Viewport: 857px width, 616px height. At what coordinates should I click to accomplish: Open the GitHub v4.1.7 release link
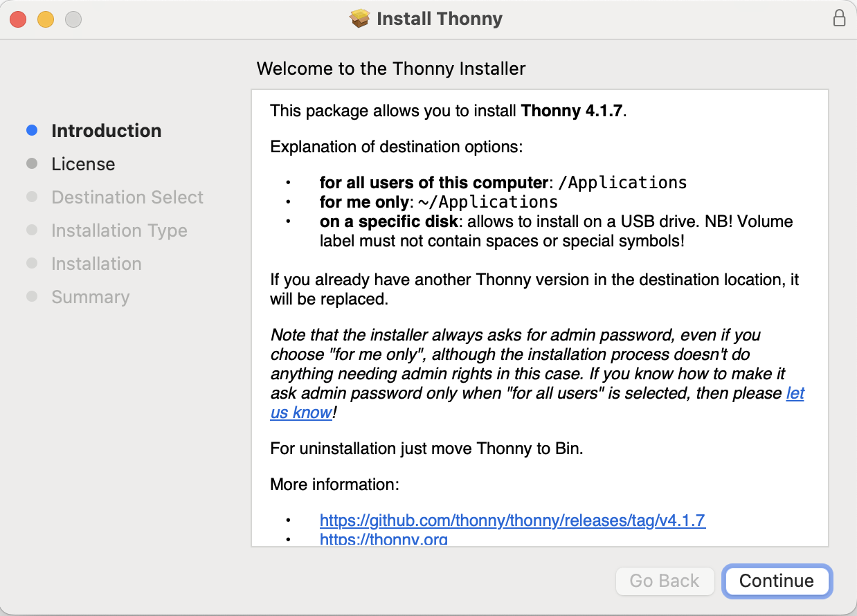click(512, 520)
